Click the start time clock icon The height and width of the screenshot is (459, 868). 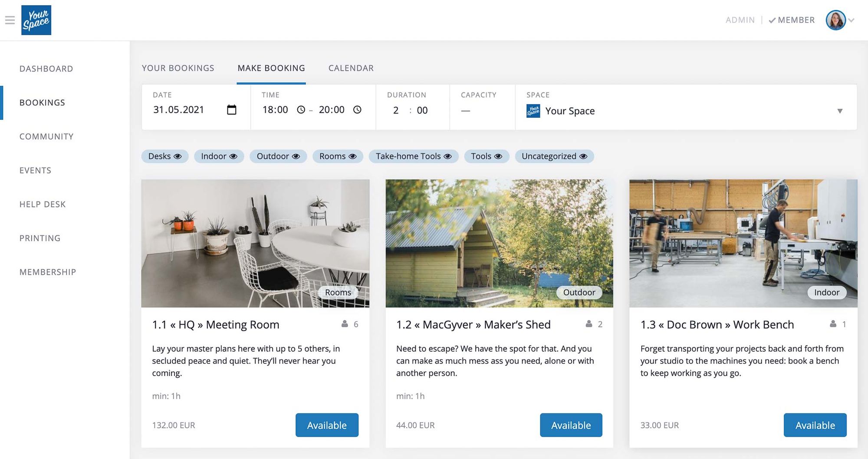coord(301,109)
